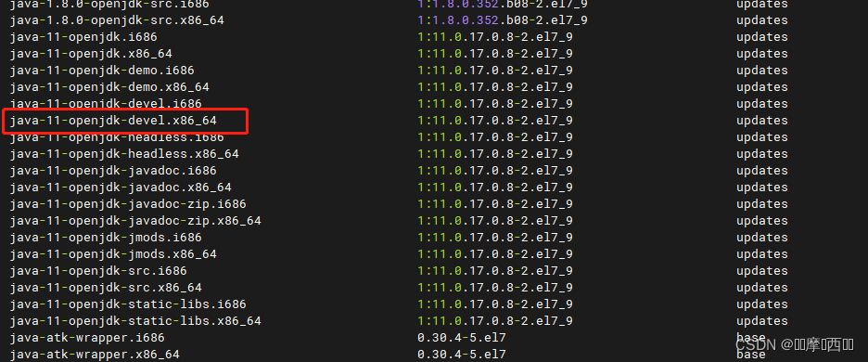Select version 0.30.4-5.el7 of java-atk-wrapper.x86_64
Image resolution: width=868 pixels, height=362 pixels.
tap(462, 355)
